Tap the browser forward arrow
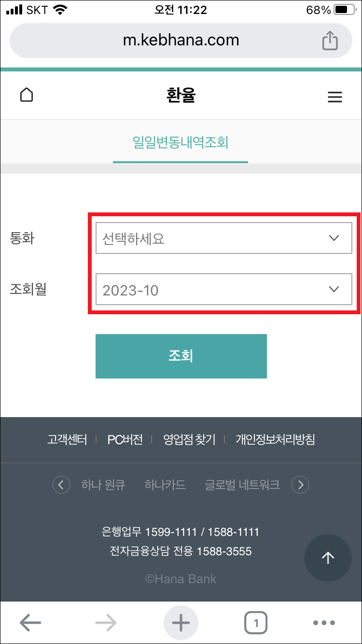This screenshot has height=644, width=362. [105, 622]
